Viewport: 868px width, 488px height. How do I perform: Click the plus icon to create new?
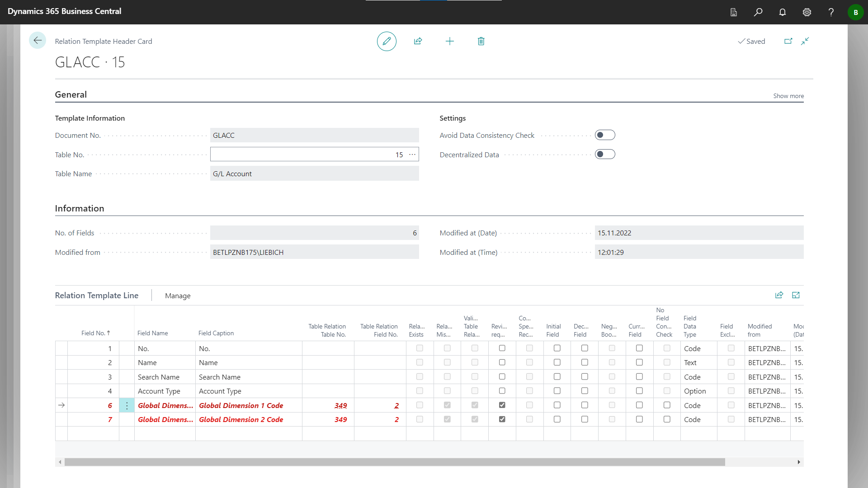point(449,41)
